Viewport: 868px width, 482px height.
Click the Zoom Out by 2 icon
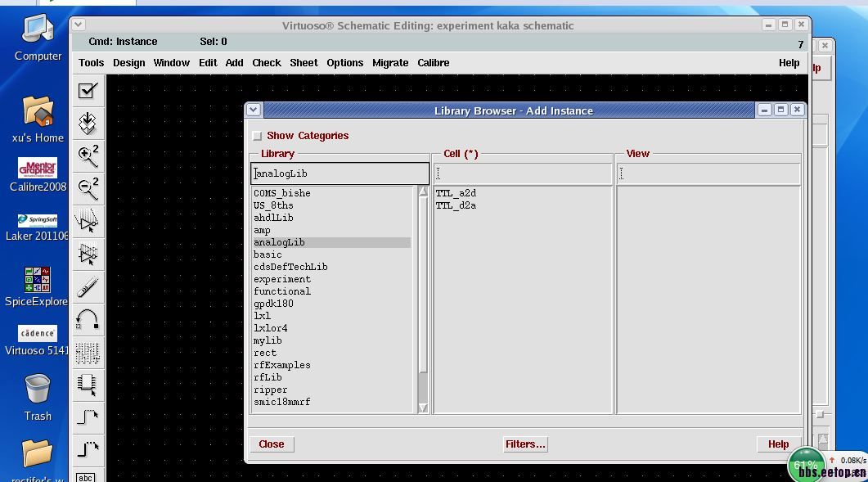[x=88, y=189]
